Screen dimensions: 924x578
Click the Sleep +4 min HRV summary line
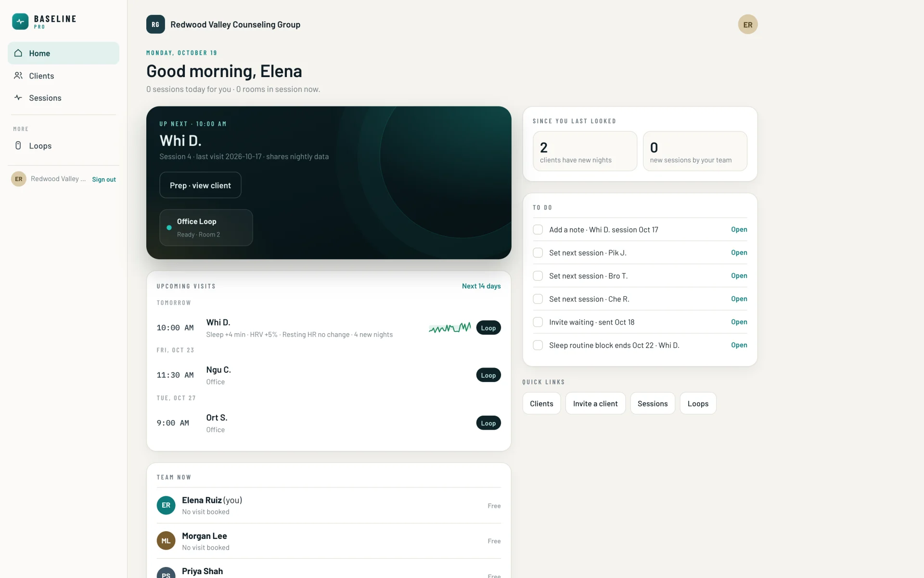click(x=299, y=335)
